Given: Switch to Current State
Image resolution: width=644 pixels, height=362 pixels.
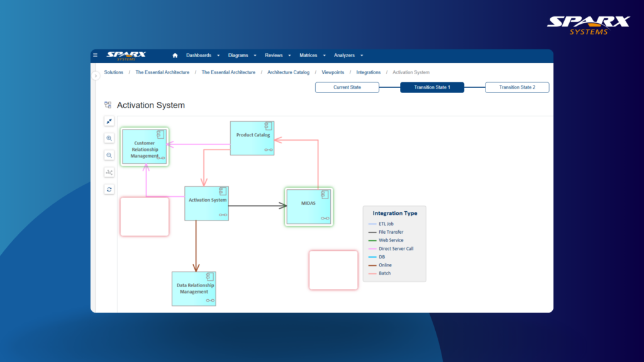Looking at the screenshot, I should (x=347, y=87).
